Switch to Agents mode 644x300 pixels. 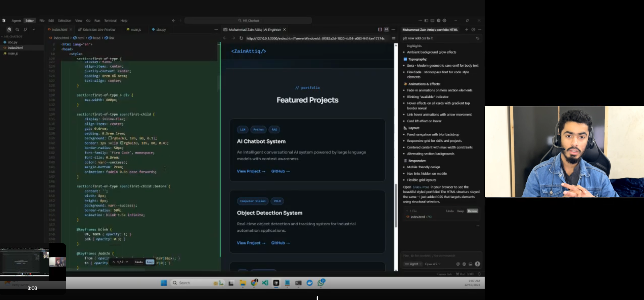pos(16,21)
